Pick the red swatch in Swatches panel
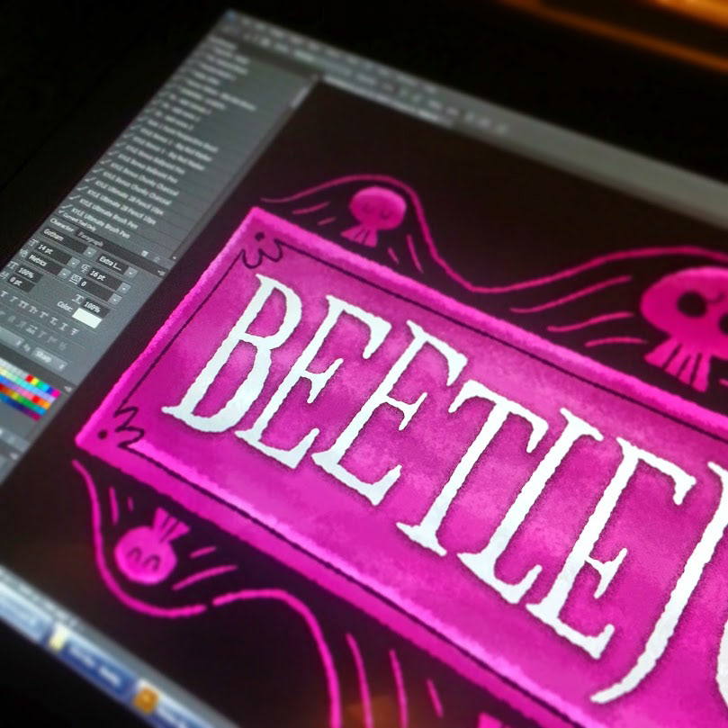Image resolution: width=728 pixels, height=728 pixels. [x=29, y=378]
